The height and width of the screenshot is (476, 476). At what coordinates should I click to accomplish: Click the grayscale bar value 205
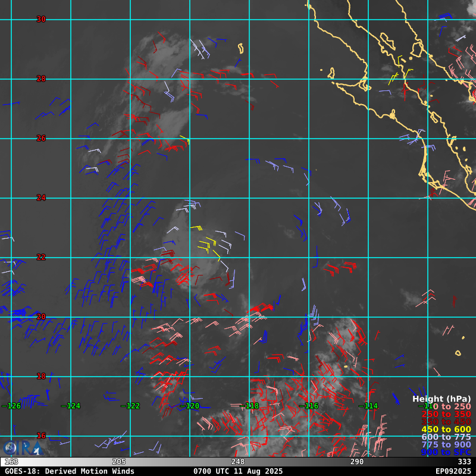pos(118,462)
